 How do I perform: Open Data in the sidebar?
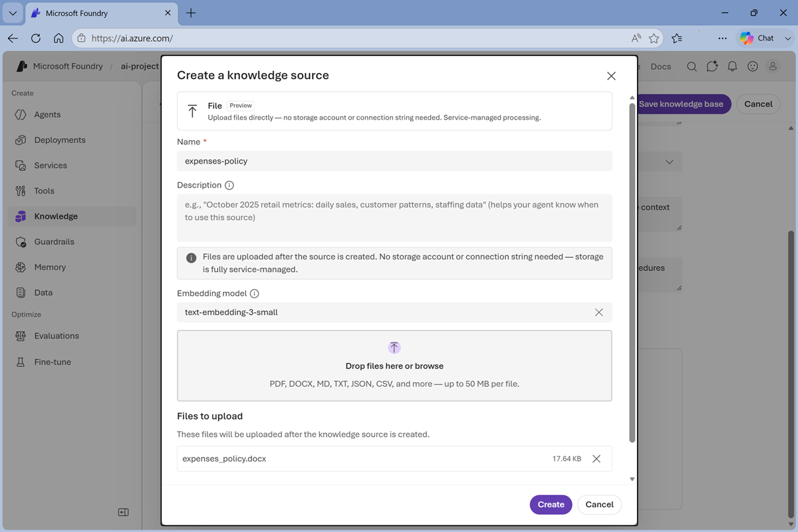click(x=72, y=293)
